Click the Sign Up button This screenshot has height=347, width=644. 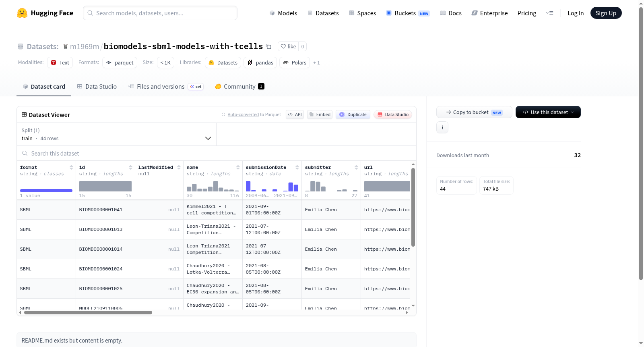[606, 13]
